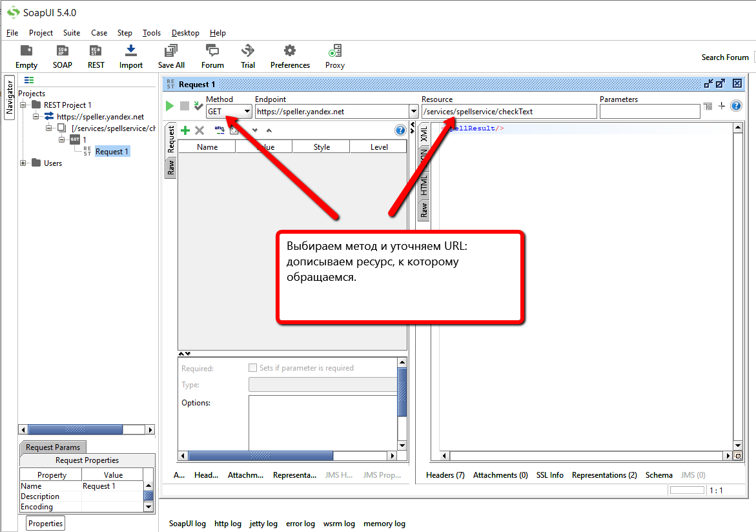Click the gray stop request button
This screenshot has height=532, width=756.
pos(184,106)
